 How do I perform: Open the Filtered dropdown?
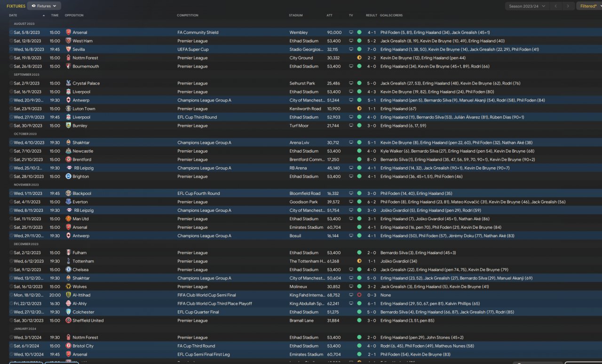588,6
